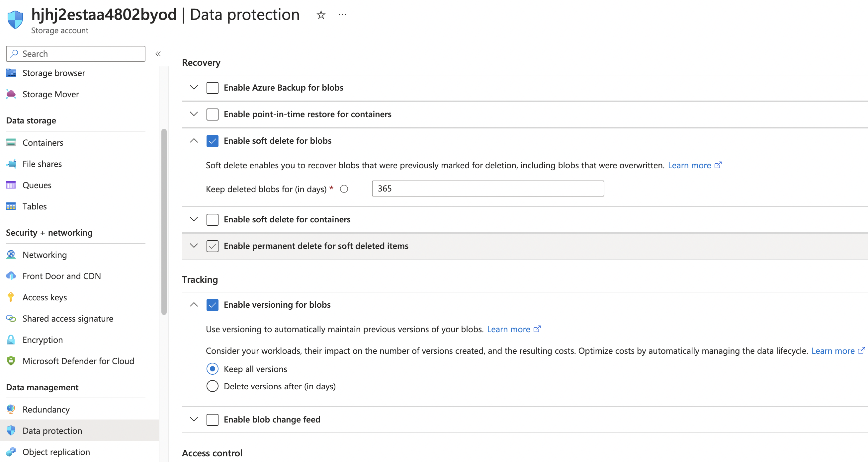The image size is (868, 462).
Task: Uncheck Enable versioning for blobs
Action: point(212,305)
